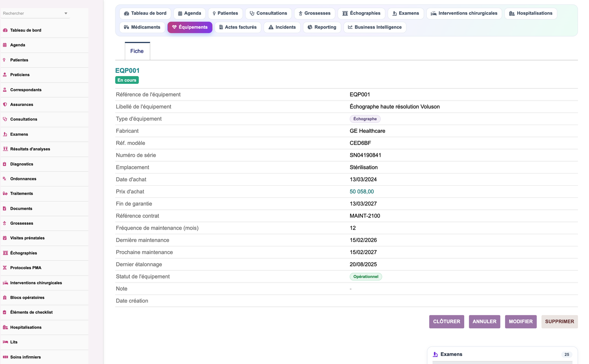This screenshot has width=589, height=364.
Task: Click the Interventions chirurgicales sidebar icon
Action: coord(5,283)
